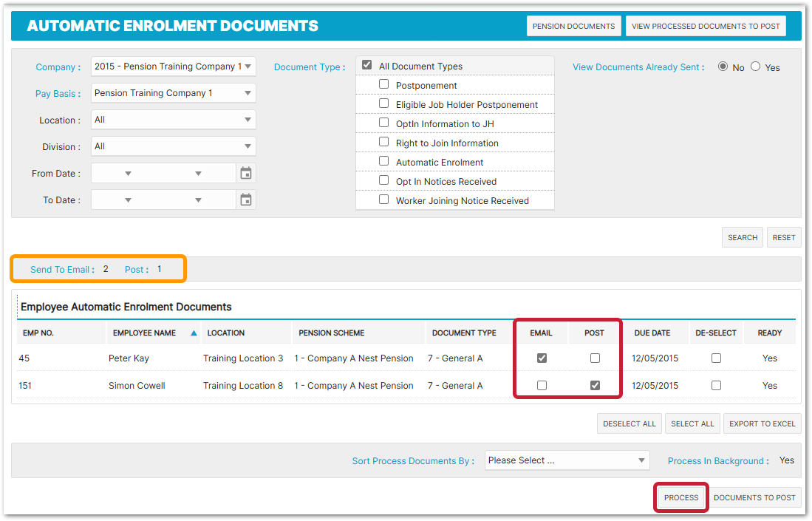
Task: Open the From Date calendar picker
Action: tap(246, 174)
